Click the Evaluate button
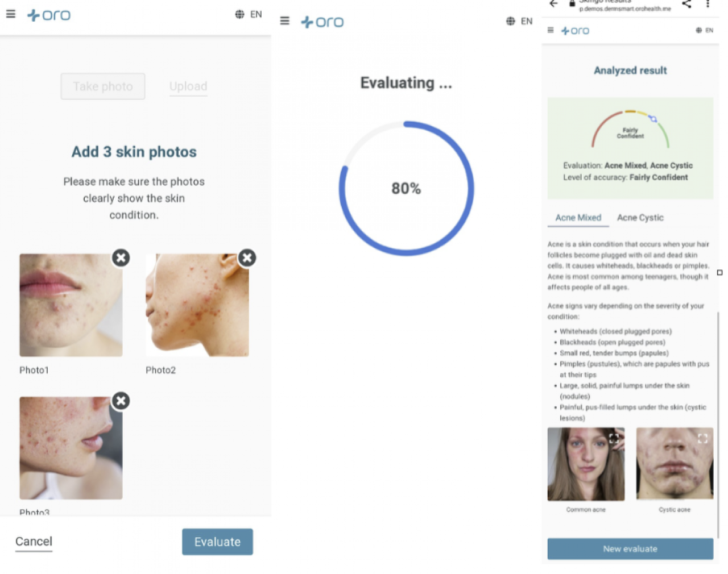728x574 pixels. coord(217,542)
